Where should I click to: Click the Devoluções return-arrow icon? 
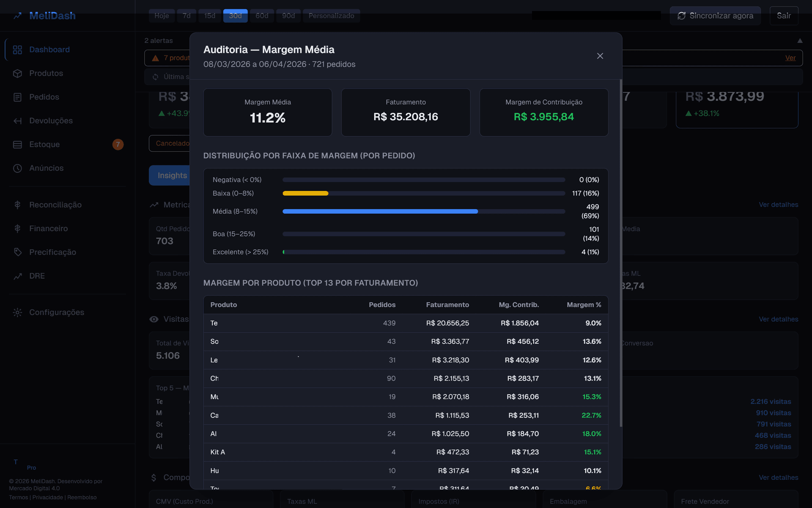17,121
